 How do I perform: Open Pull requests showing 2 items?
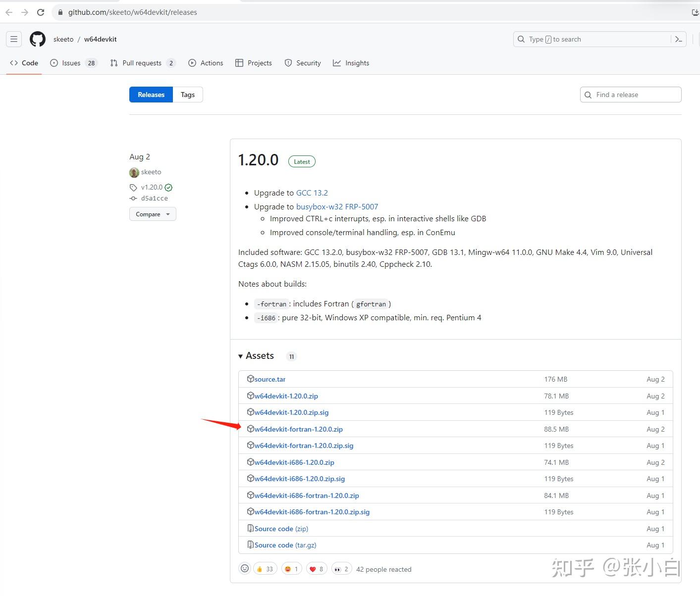click(x=142, y=63)
